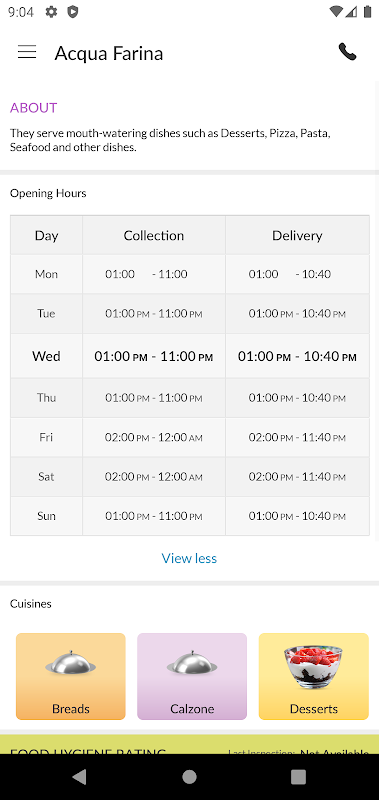Open settings gear in status bar
The width and height of the screenshot is (379, 800).
pyautogui.click(x=51, y=12)
